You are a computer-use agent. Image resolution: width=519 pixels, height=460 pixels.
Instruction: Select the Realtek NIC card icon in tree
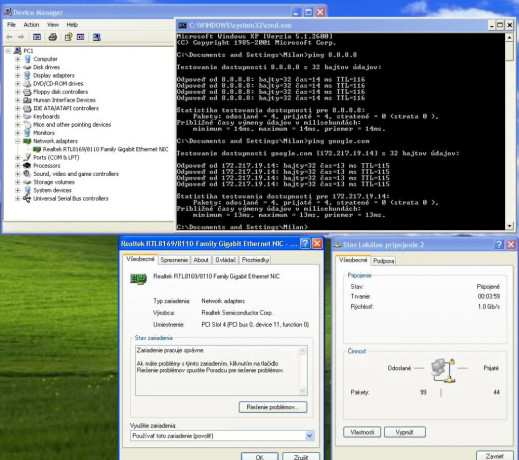37,149
